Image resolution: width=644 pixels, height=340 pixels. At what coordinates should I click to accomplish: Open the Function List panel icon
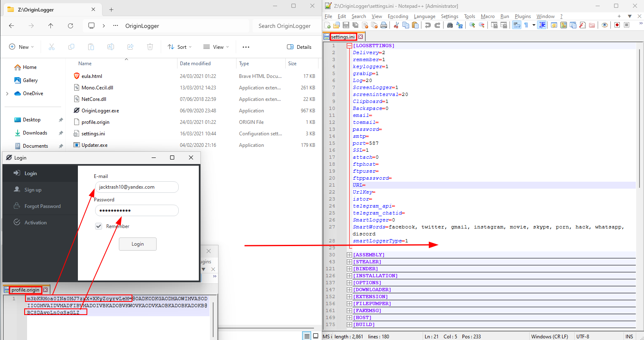click(583, 25)
